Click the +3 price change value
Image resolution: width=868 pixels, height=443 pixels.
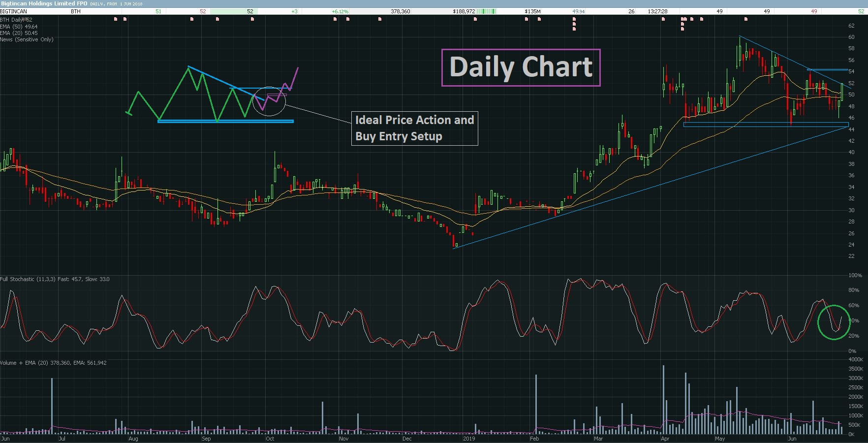click(294, 11)
